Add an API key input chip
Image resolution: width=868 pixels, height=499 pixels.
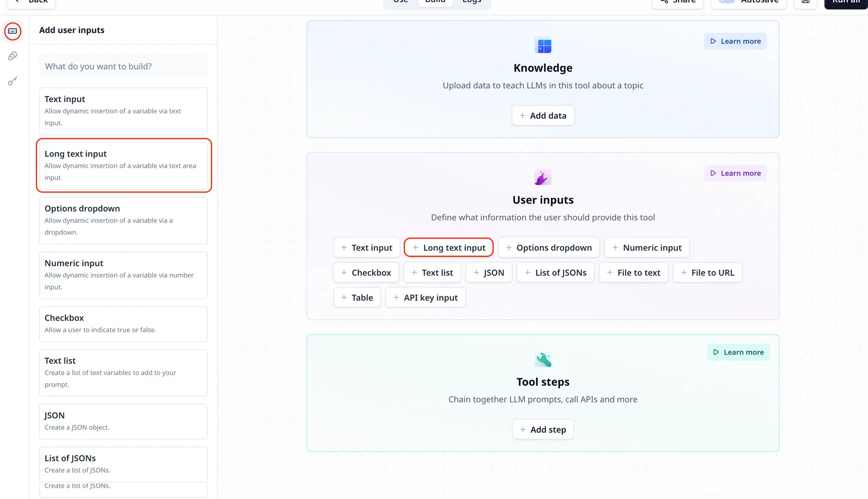[x=426, y=298]
